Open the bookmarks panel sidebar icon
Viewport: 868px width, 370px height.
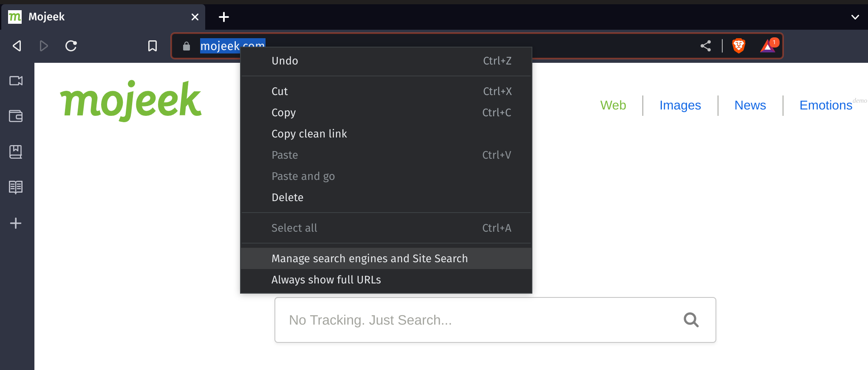[16, 151]
